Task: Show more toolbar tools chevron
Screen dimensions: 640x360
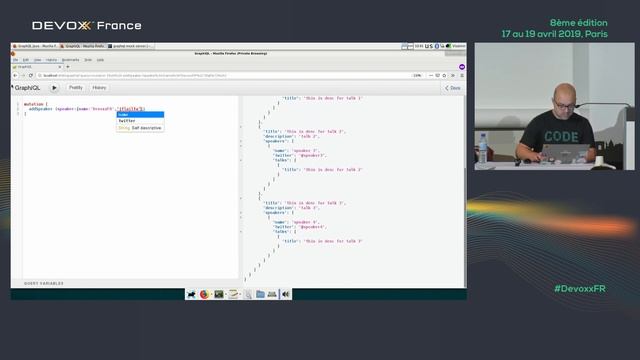Action: (x=453, y=76)
